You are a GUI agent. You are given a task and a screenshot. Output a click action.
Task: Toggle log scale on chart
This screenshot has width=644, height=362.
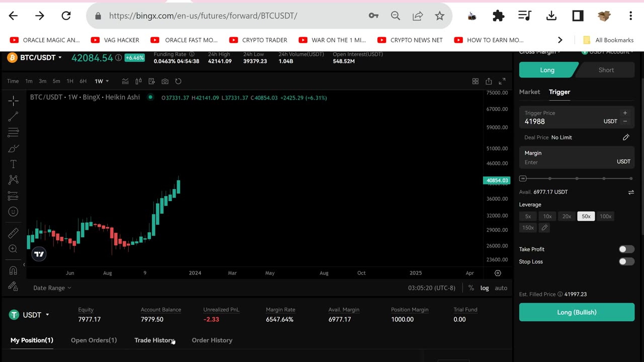click(485, 288)
